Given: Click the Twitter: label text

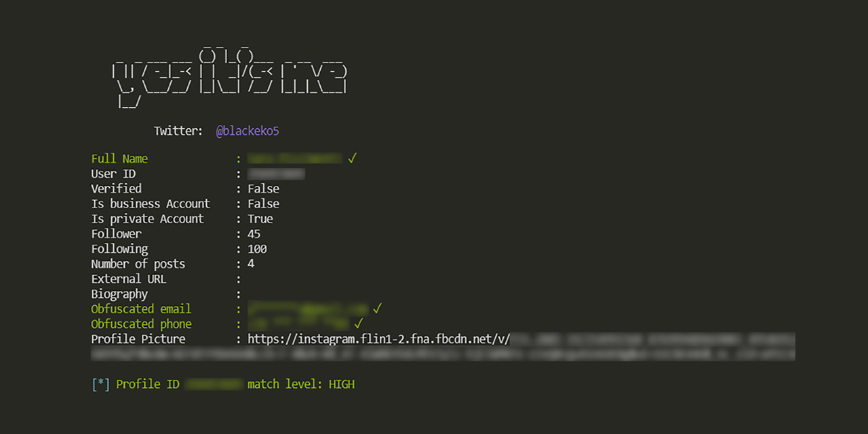Looking at the screenshot, I should click(x=178, y=131).
